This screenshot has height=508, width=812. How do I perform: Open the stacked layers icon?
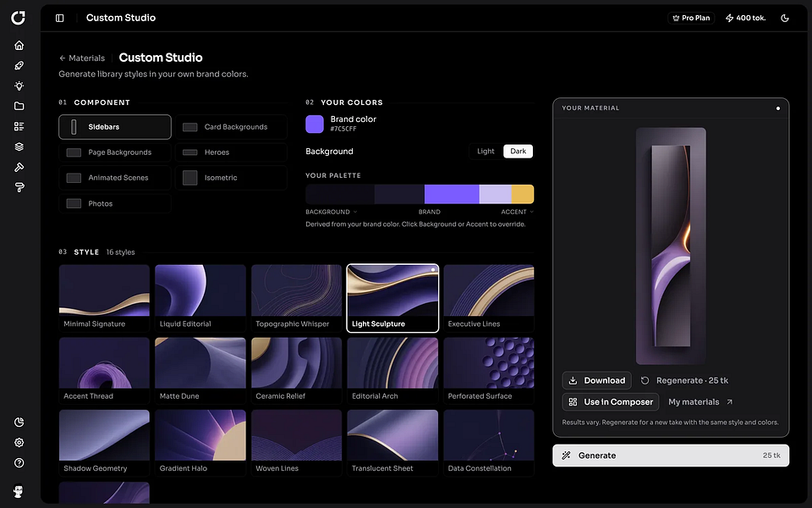[19, 146]
